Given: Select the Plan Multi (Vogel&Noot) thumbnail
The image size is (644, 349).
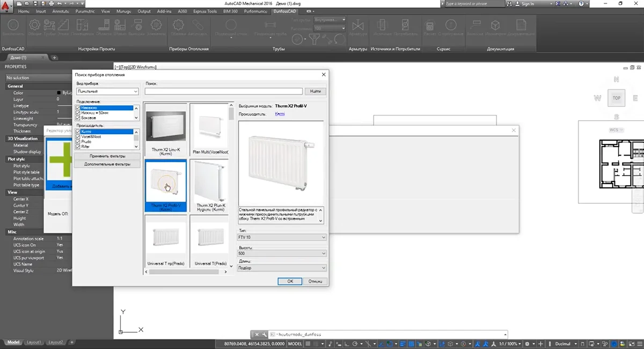Looking at the screenshot, I should [210, 129].
